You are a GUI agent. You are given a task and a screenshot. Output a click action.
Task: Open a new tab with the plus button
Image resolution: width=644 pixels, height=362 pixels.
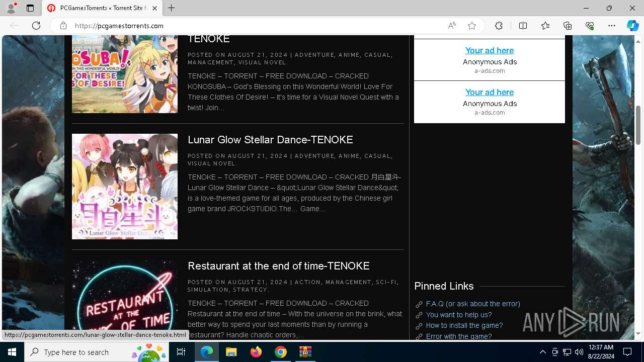pos(171,8)
